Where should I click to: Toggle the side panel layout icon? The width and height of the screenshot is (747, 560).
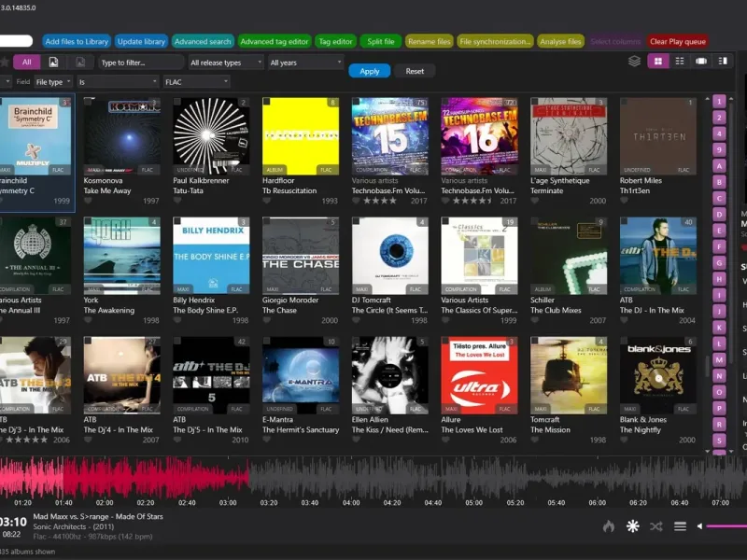[723, 61]
